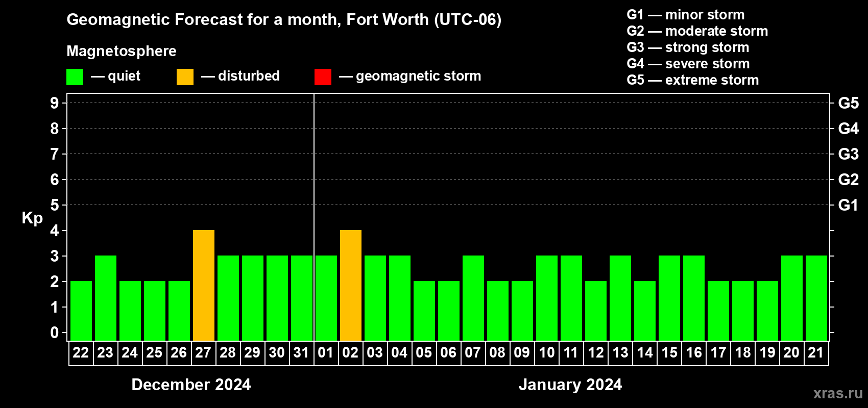Viewport: 868px width, 408px height.
Task: Click the date label 31 on the axis
Action: (x=301, y=353)
